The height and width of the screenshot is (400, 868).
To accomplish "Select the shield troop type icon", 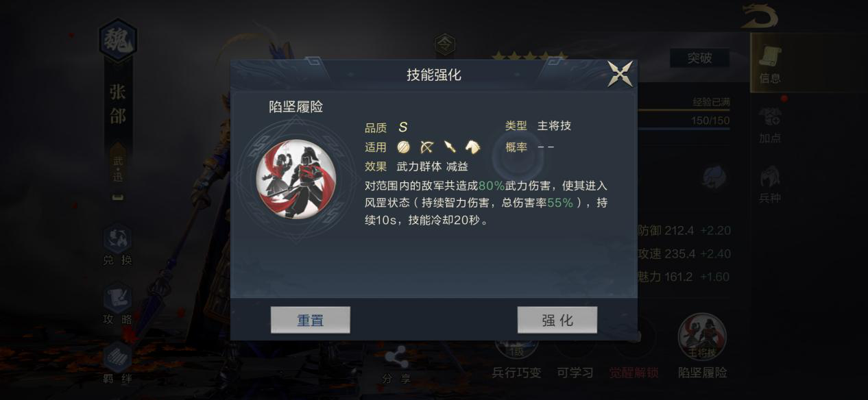I will [403, 147].
